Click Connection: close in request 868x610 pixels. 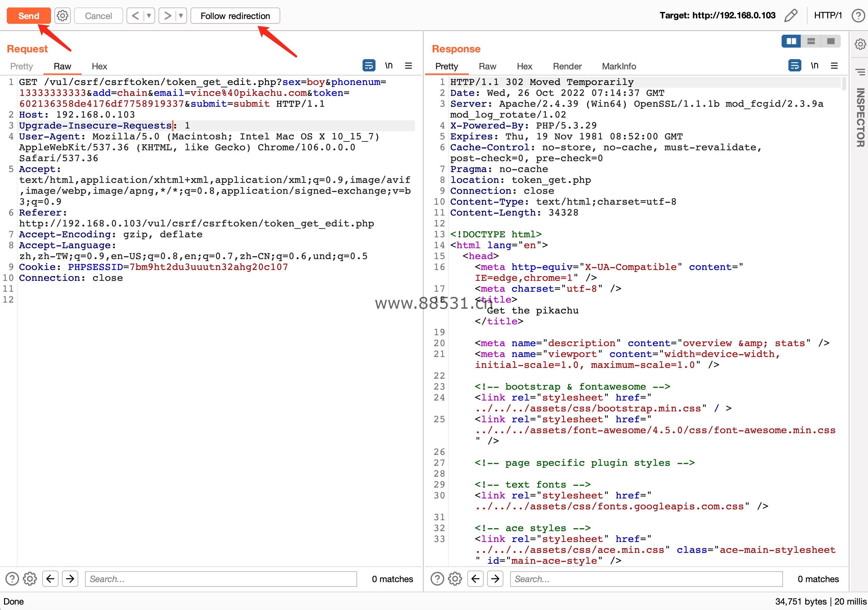click(71, 278)
